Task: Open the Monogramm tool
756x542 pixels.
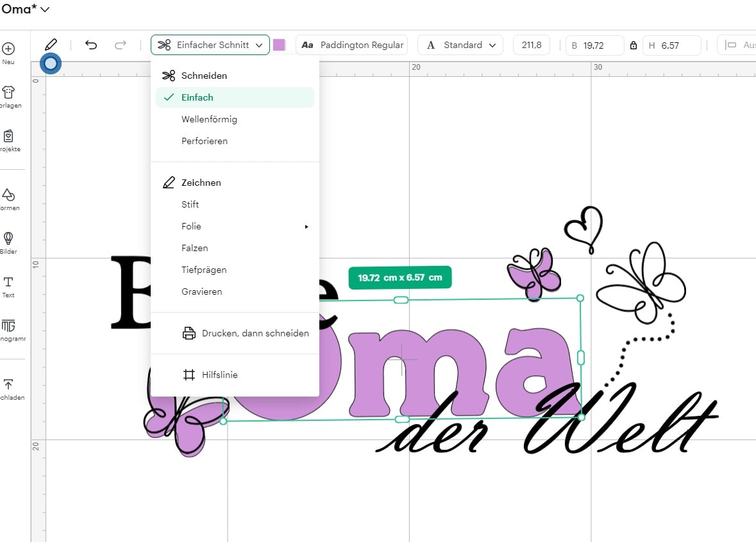Action: tap(8, 326)
